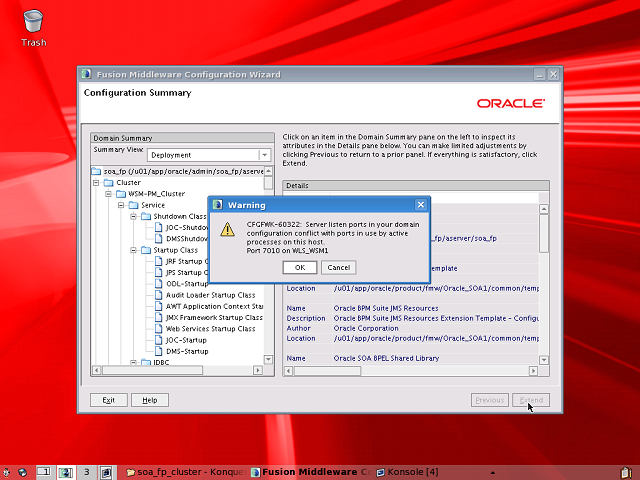Viewport: 640px width, 480px height.
Task: Click Oracle Corporation author value
Action: point(366,328)
